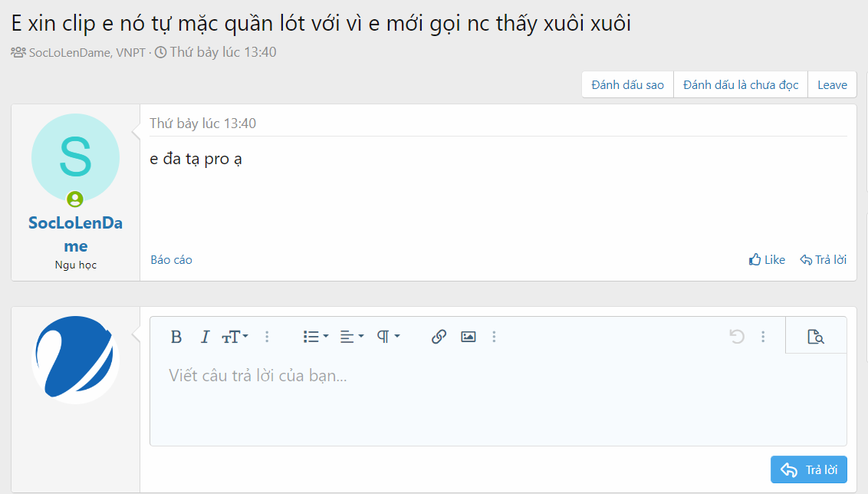Click Đánh dấu là chưa đọc button
The height and width of the screenshot is (494, 868).
pyautogui.click(x=741, y=84)
